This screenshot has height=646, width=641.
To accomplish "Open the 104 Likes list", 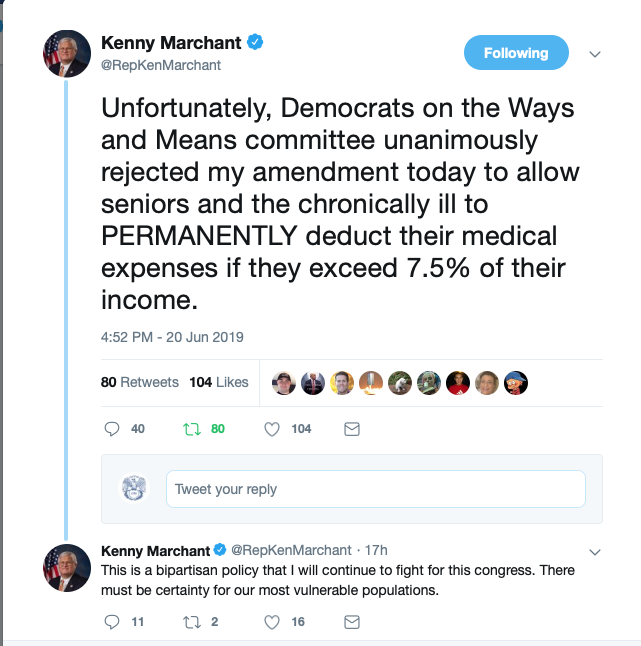I will 218,382.
